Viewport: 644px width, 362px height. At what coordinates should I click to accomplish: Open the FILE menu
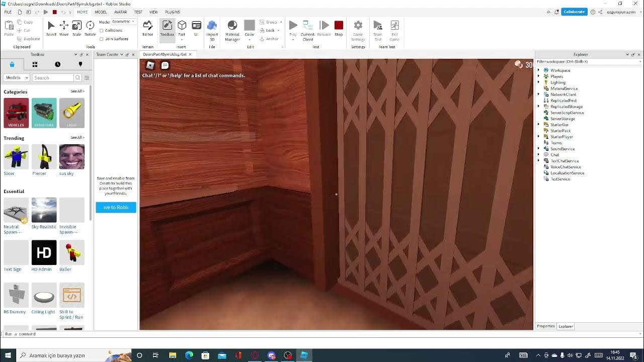pos(8,12)
